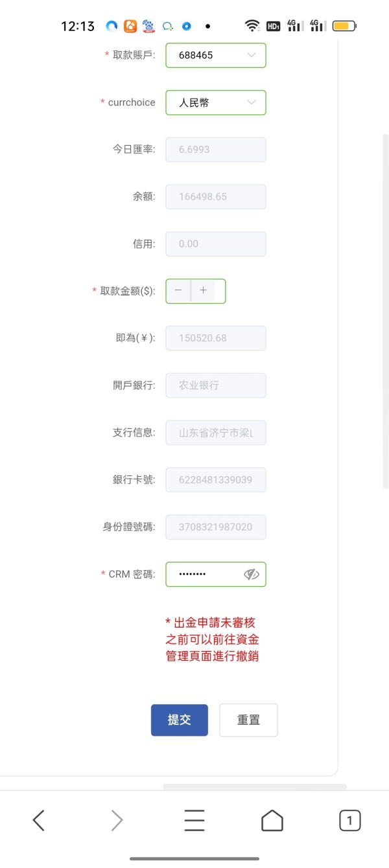Viewport: 389px width, 868px height.
Task: Tap the battery indicator in status bar
Action: click(x=344, y=26)
